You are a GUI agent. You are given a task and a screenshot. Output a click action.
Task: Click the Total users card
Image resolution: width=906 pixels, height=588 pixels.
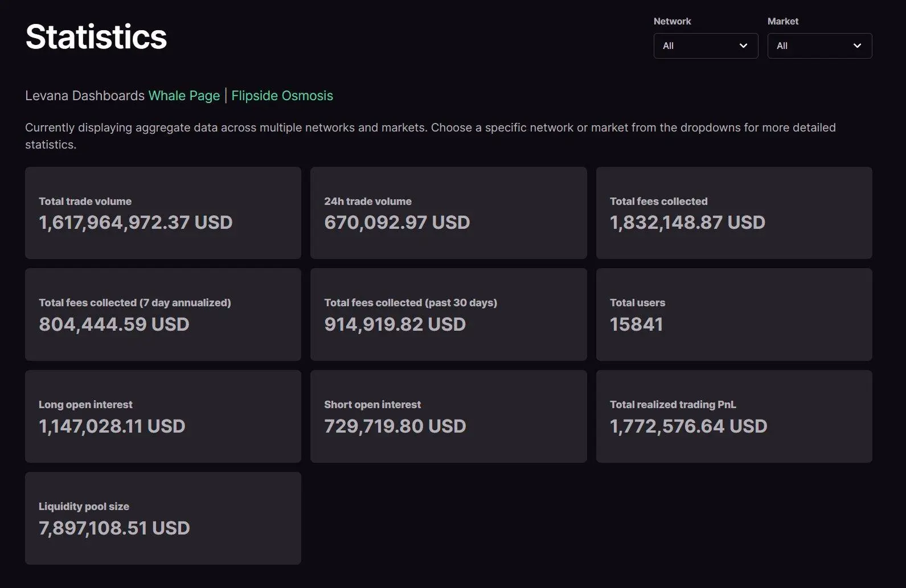point(733,314)
